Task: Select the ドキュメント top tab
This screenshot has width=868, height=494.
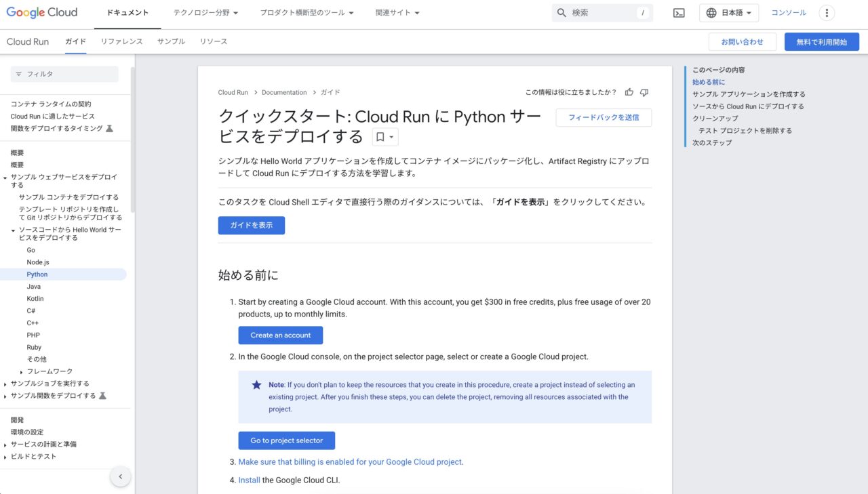Action: tap(127, 13)
